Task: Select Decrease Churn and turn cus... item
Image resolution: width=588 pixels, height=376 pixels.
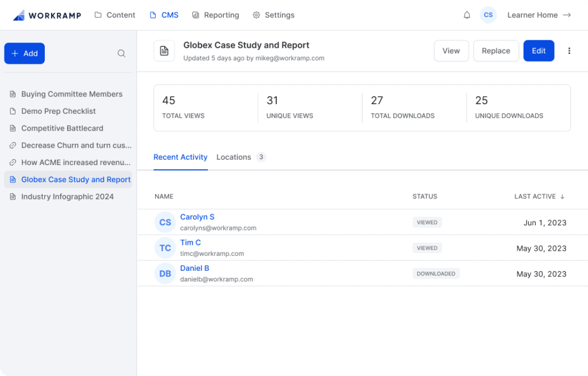Action: tap(68, 145)
